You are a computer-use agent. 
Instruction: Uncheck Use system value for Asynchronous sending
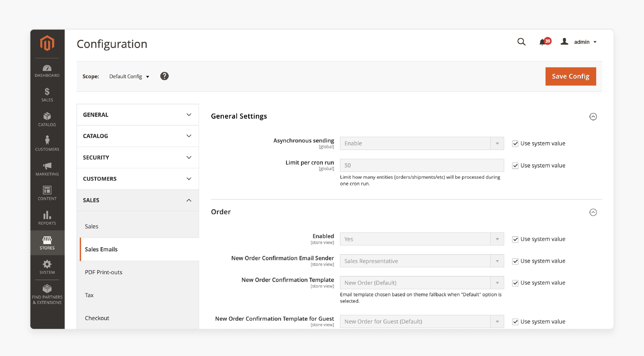pos(515,144)
